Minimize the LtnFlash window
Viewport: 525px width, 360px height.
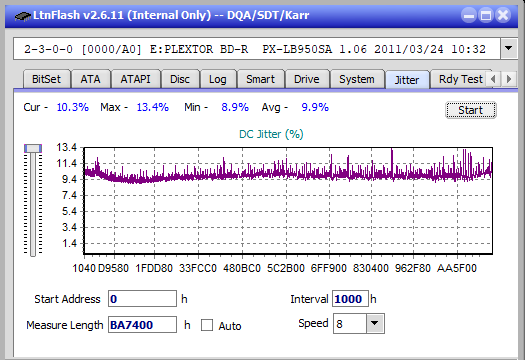[x=469, y=15]
